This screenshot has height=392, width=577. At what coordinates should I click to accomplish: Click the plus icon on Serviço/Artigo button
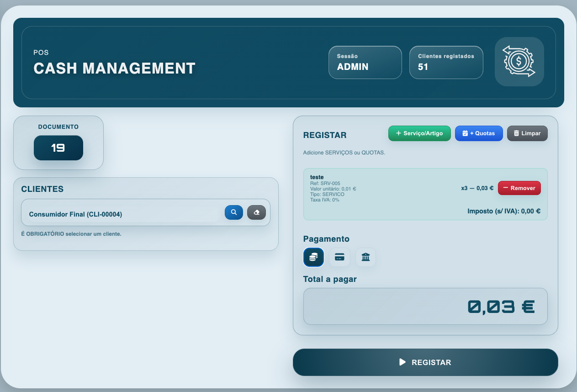point(397,133)
